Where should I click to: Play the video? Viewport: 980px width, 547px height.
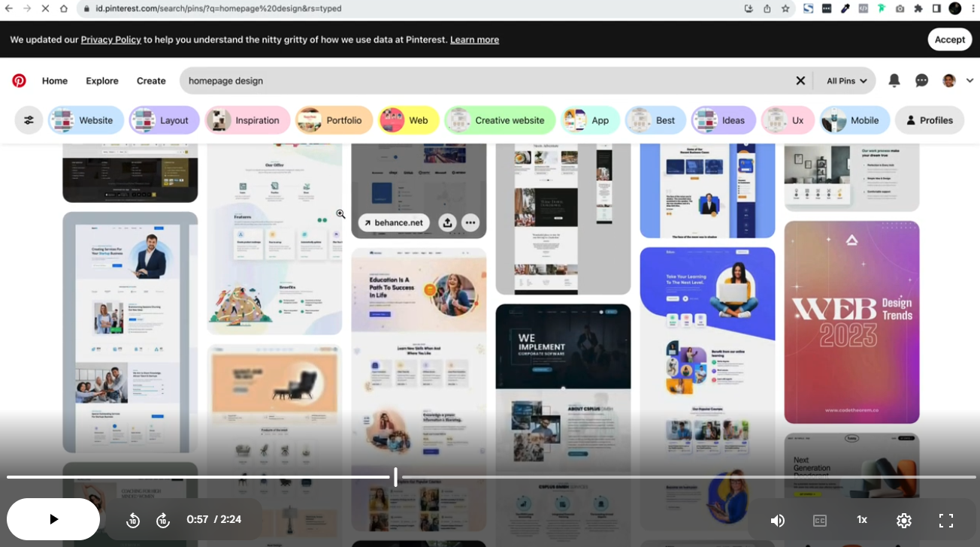53,519
